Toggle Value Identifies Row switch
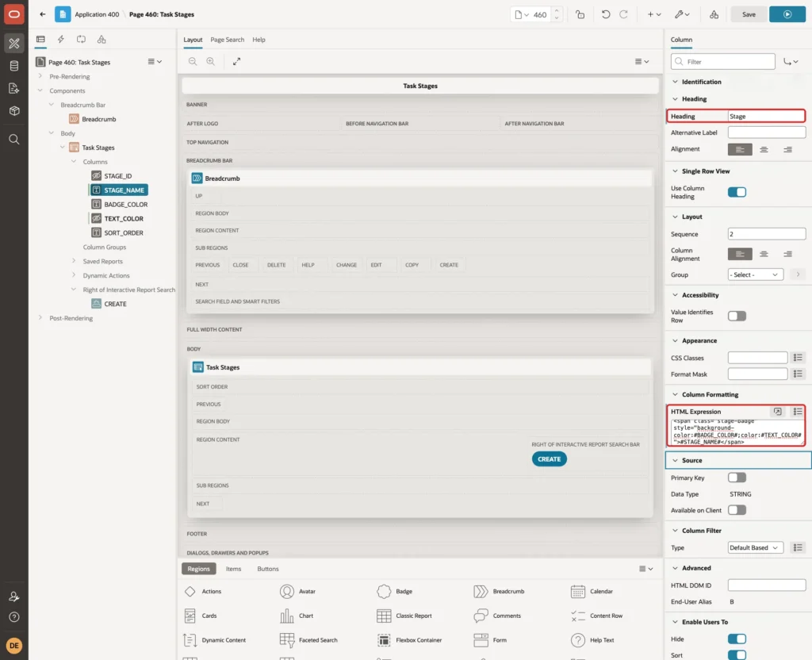 pyautogui.click(x=737, y=316)
